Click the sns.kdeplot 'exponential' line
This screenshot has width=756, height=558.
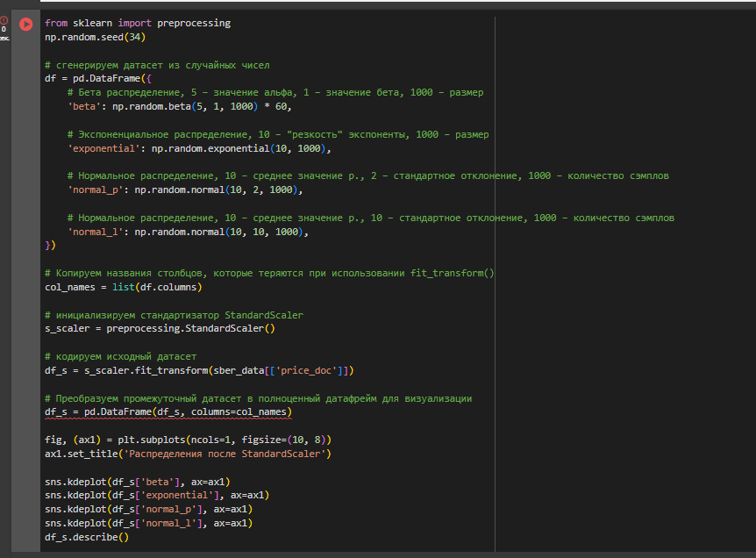[157, 496]
